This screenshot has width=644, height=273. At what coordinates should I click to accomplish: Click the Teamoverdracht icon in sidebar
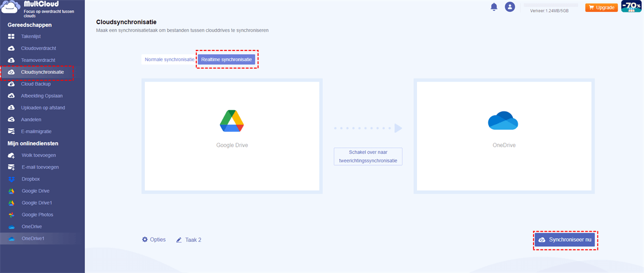coord(11,60)
